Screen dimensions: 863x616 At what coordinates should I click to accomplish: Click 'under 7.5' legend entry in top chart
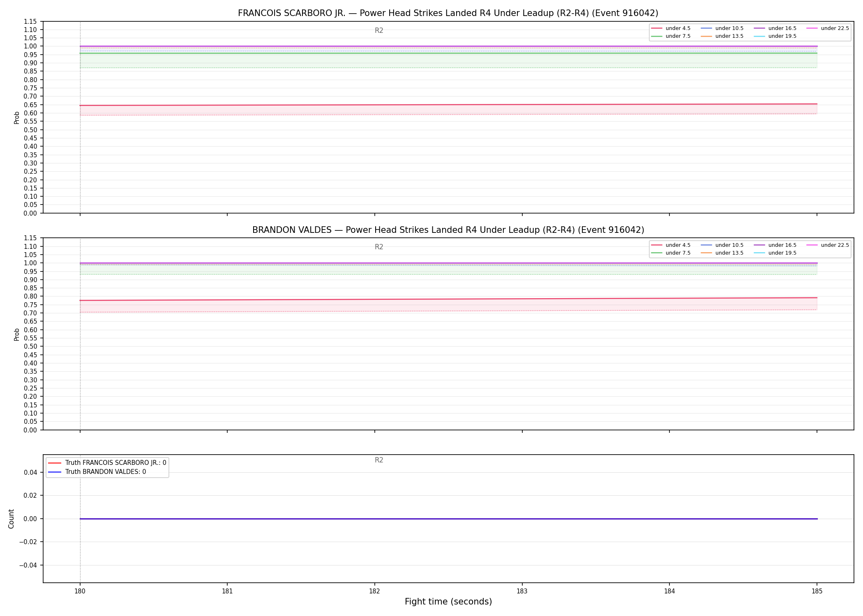click(x=671, y=36)
